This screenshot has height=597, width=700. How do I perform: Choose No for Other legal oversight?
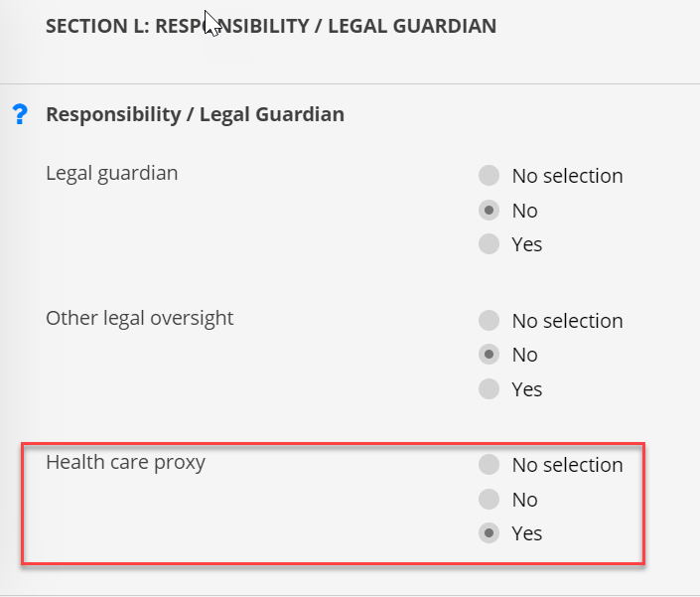(489, 355)
